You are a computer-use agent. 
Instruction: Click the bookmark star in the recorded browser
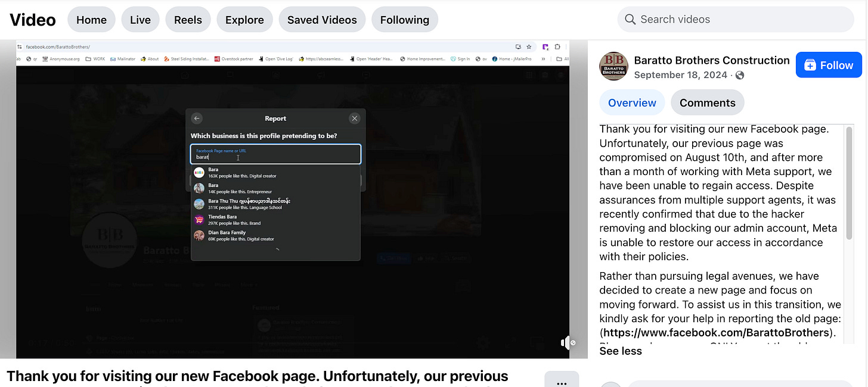pos(529,46)
